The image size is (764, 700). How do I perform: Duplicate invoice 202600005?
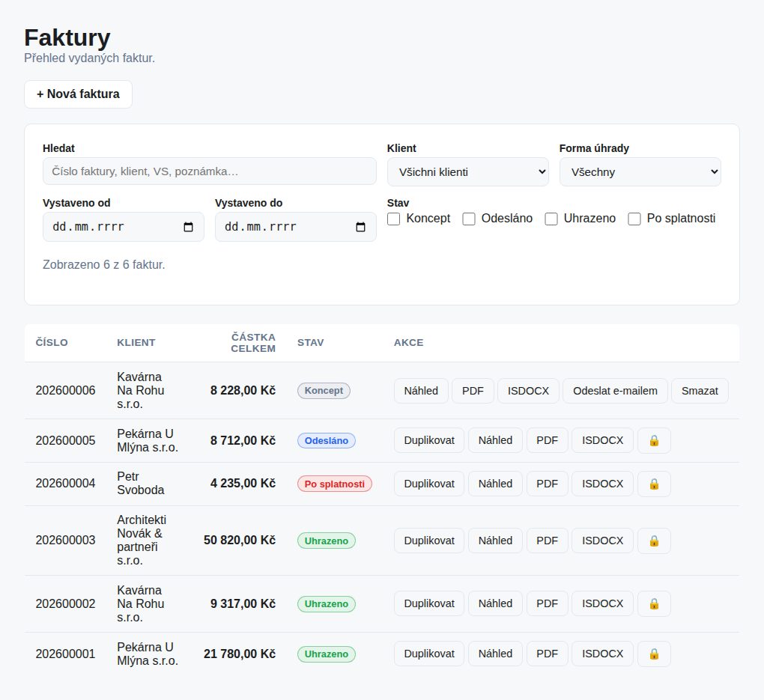point(428,440)
